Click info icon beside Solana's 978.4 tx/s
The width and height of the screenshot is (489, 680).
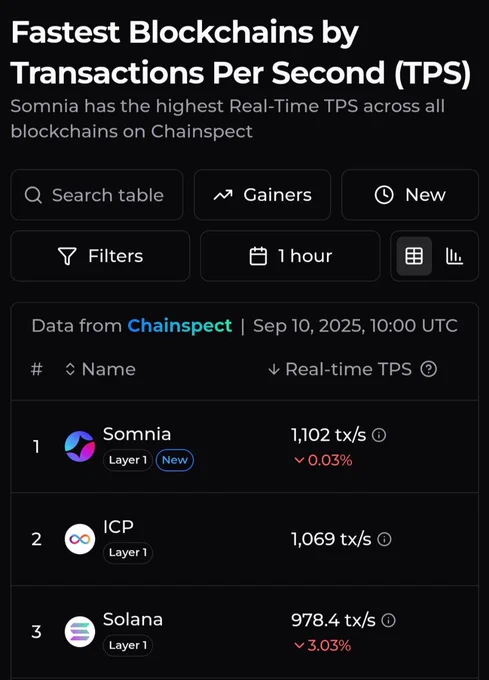(x=388, y=620)
